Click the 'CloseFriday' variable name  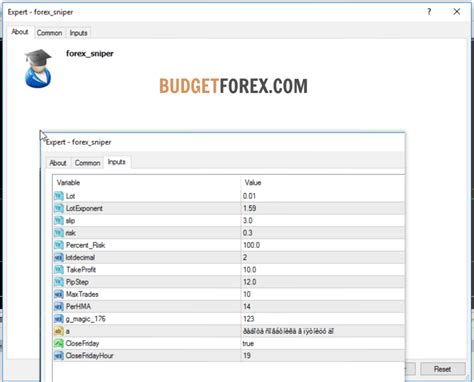[x=83, y=343]
